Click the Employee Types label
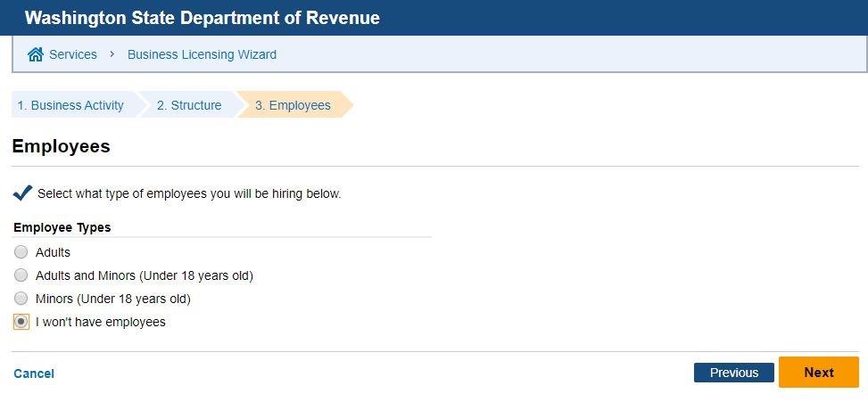This screenshot has height=402, width=868. 62,227
